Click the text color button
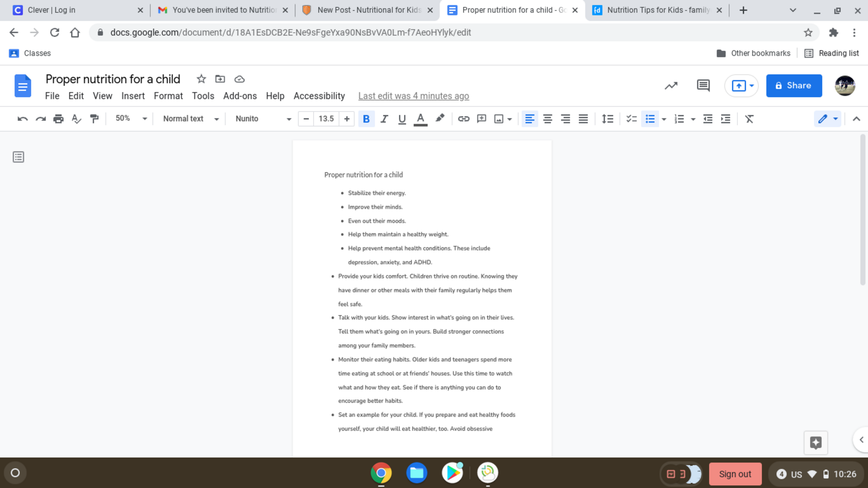 point(420,119)
